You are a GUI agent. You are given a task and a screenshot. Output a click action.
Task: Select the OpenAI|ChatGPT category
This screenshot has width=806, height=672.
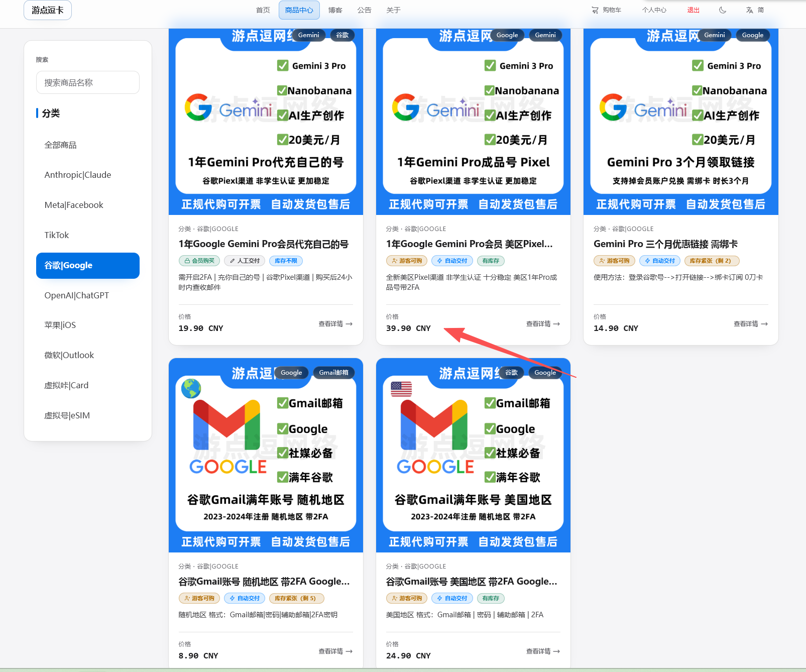point(76,295)
